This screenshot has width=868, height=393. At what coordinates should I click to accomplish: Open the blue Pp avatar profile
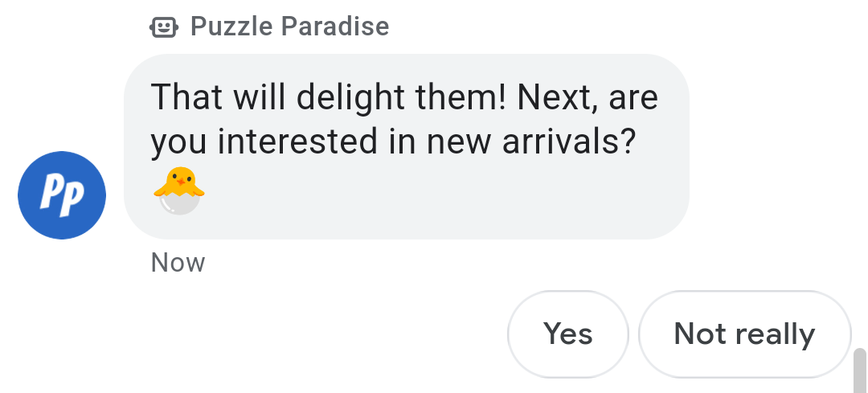click(x=62, y=195)
